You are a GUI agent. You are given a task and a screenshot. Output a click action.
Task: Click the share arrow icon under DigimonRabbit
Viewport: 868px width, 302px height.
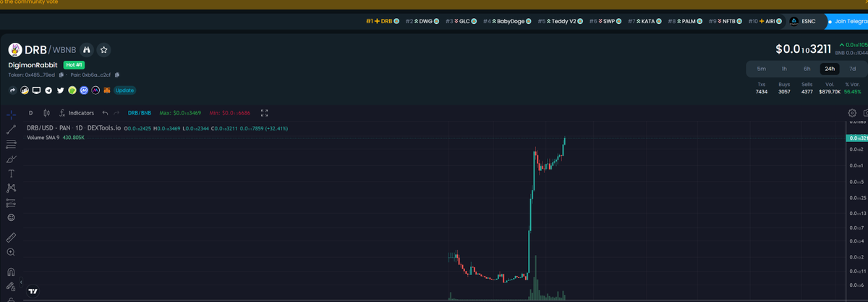pyautogui.click(x=12, y=90)
